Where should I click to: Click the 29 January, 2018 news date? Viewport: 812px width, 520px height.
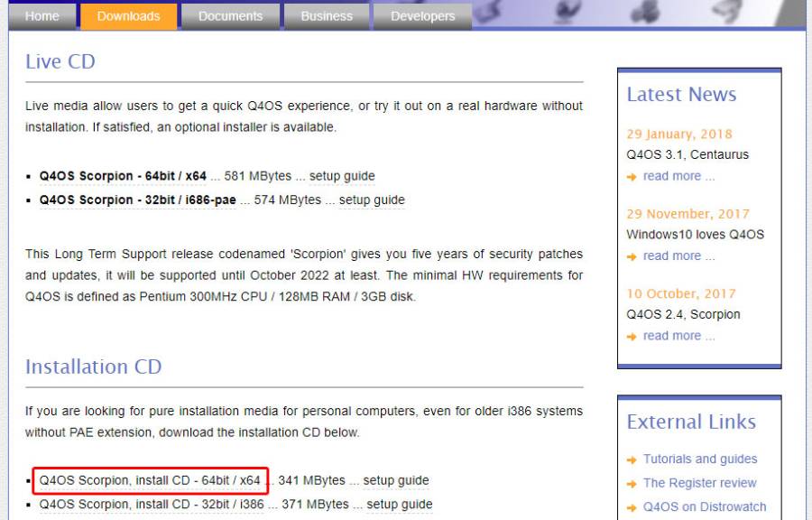click(x=678, y=135)
